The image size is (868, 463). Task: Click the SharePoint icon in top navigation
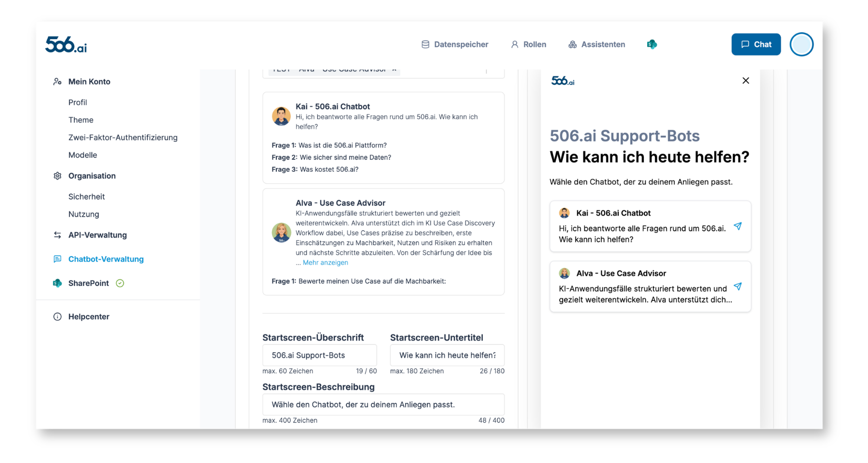[652, 44]
